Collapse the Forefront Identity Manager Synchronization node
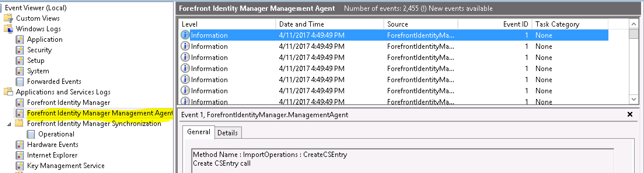The image size is (644, 173). pyautogui.click(x=9, y=124)
